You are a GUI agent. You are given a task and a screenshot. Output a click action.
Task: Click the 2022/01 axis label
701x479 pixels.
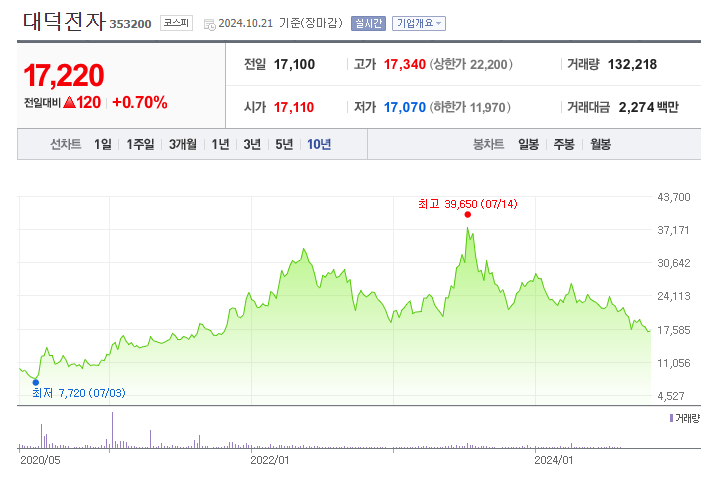point(270,460)
